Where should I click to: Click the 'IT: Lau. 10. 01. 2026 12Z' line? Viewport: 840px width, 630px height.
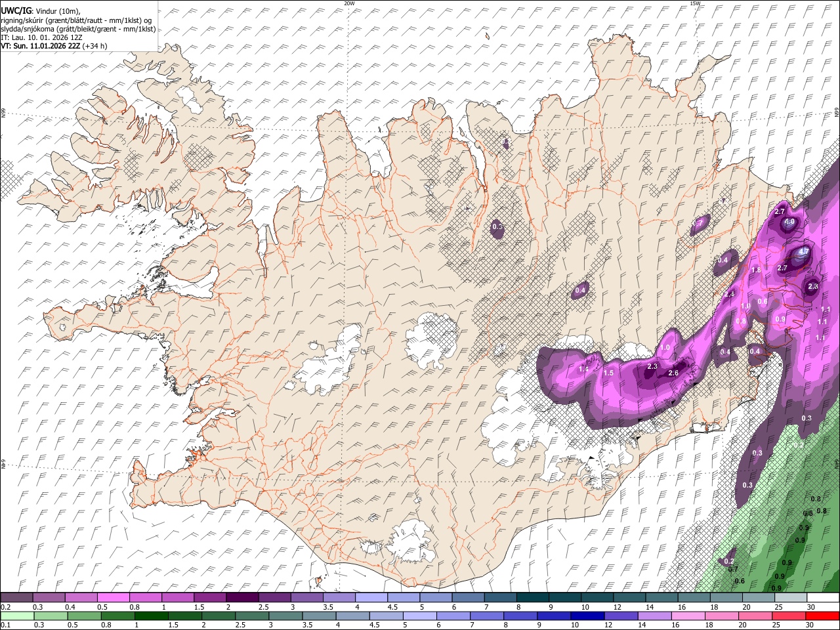tap(41, 37)
